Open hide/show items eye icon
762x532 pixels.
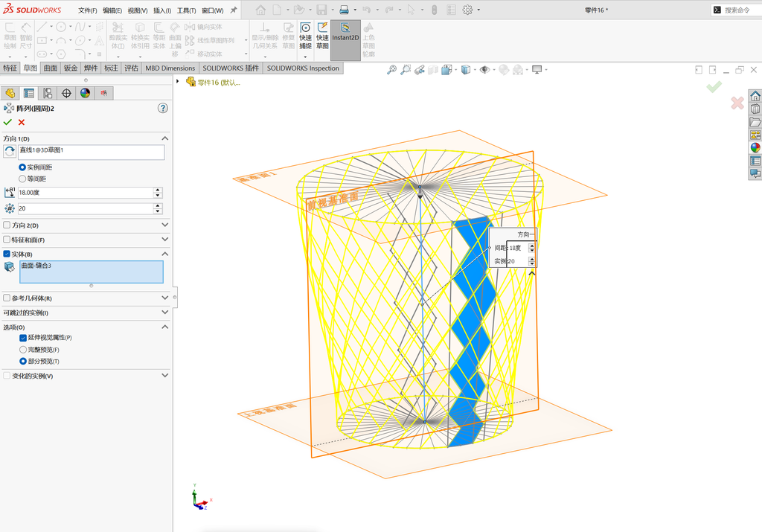(x=484, y=70)
